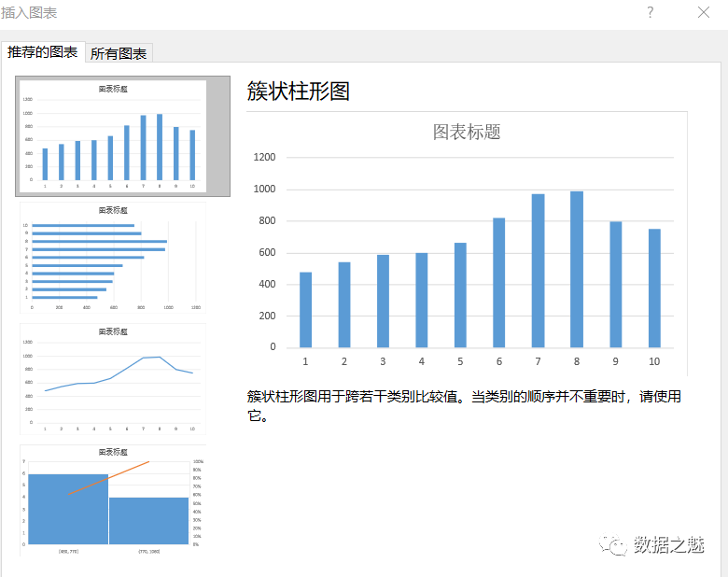The image size is (728, 577).
Task: Click the category label 10 on the preview axis
Action: (654, 361)
